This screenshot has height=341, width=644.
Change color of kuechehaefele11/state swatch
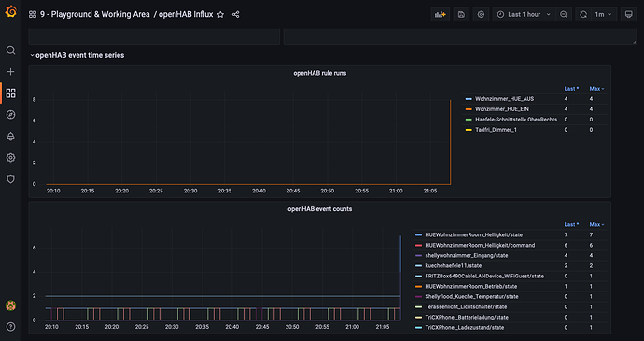point(418,265)
